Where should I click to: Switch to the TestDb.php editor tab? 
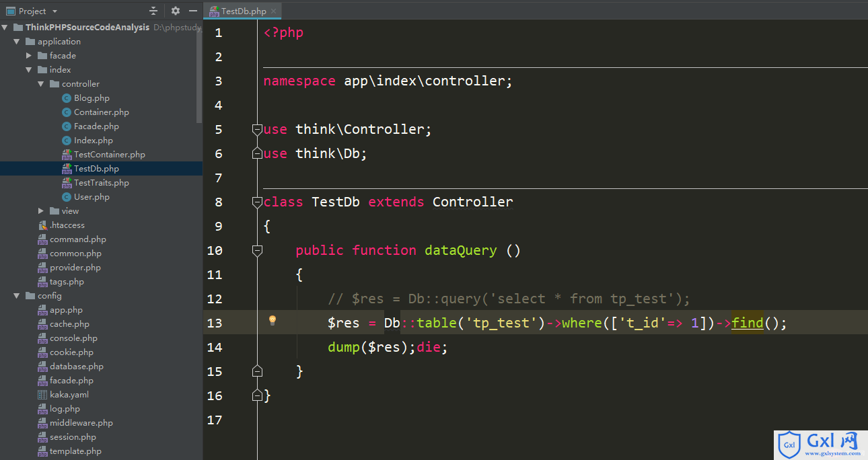tap(243, 11)
